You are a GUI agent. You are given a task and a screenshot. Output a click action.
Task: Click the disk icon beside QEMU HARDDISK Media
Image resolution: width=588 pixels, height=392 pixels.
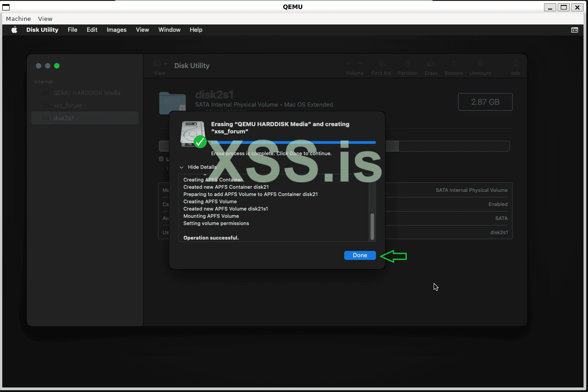[x=45, y=93]
